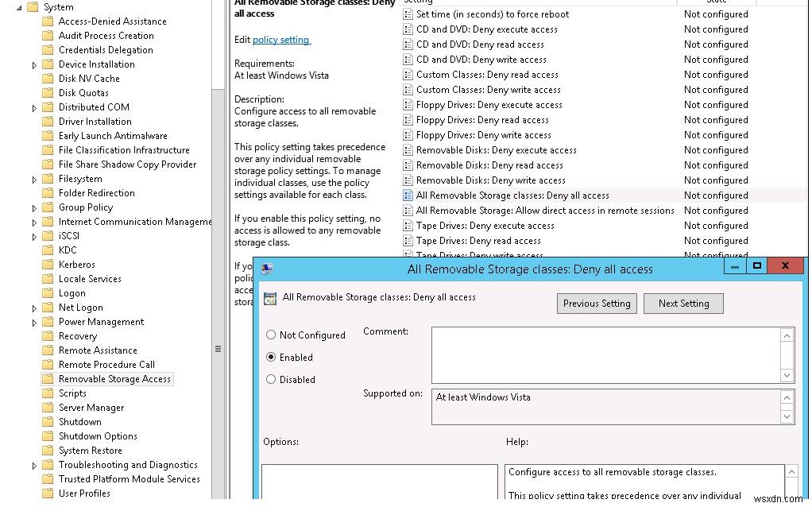This screenshot has width=812, height=507.
Task: Expand Troubleshooting and Diagnostics node
Action: pos(33,464)
